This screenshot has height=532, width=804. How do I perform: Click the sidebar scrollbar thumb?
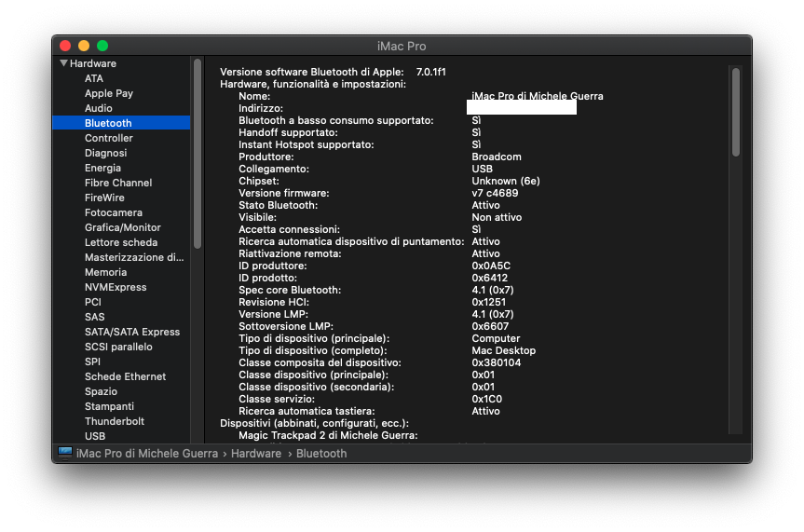(x=198, y=154)
